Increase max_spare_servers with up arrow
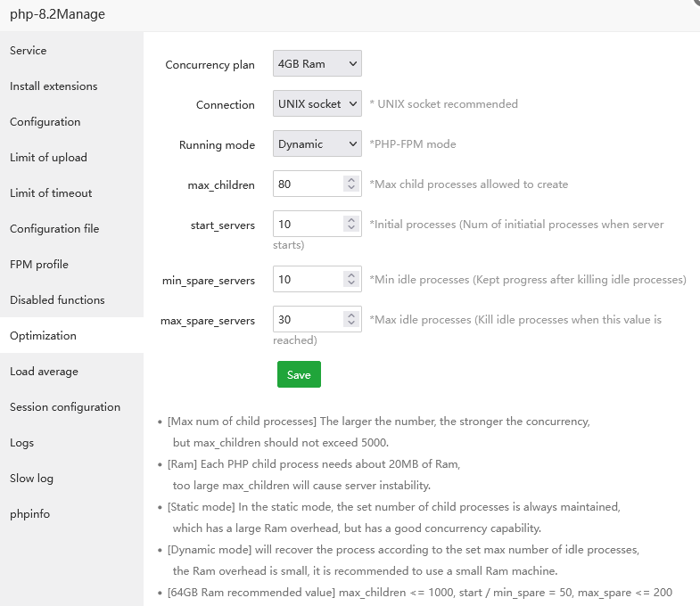 350,315
